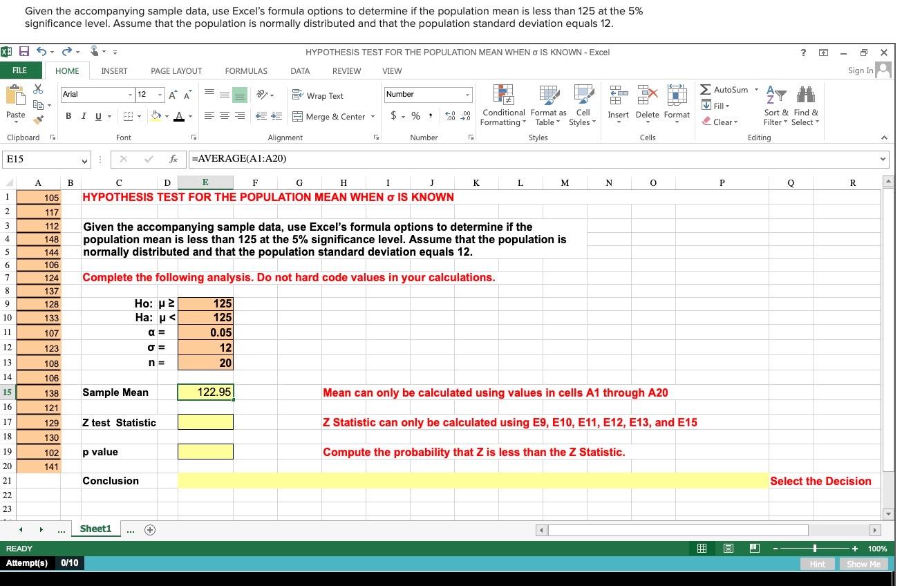Apply comma style number format
Image resolution: width=902 pixels, height=588 pixels.
(431, 116)
